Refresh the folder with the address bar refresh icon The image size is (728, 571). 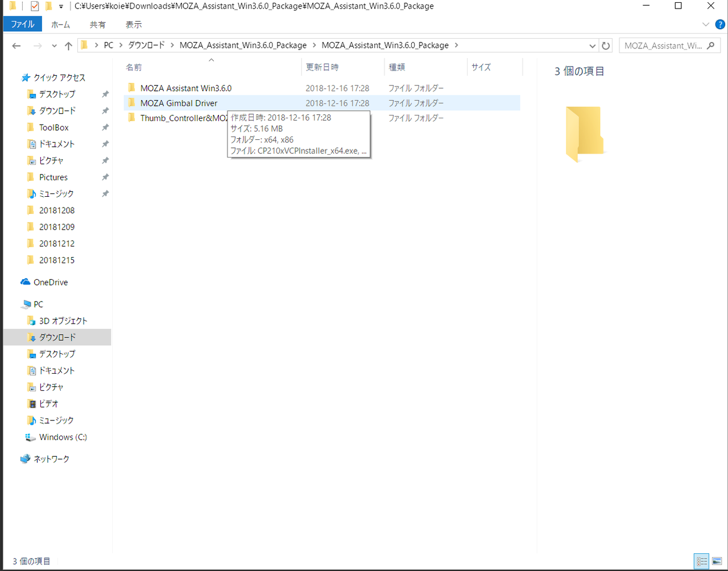(x=606, y=45)
